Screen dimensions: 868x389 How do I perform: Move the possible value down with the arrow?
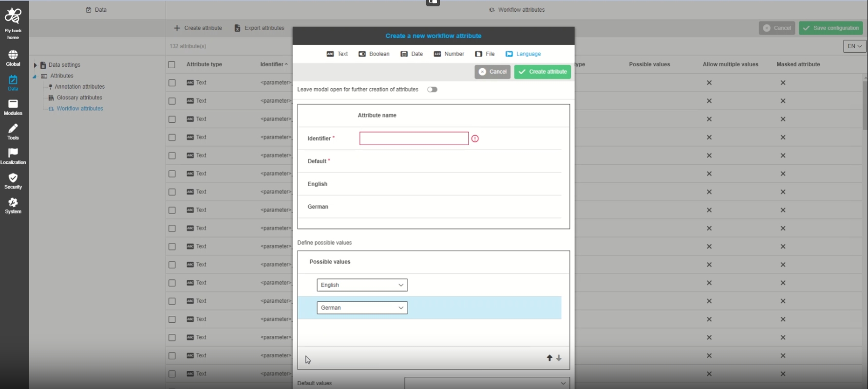click(559, 358)
